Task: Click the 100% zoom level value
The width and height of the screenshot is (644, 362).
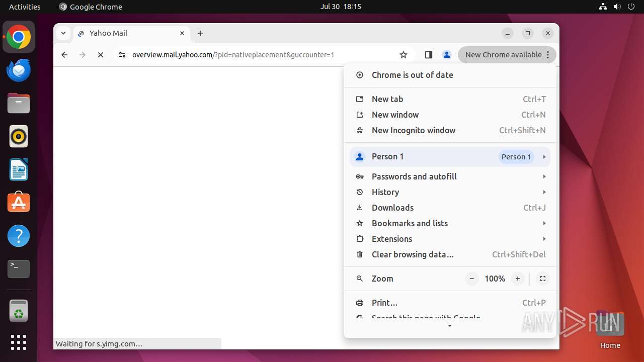Action: click(495, 279)
